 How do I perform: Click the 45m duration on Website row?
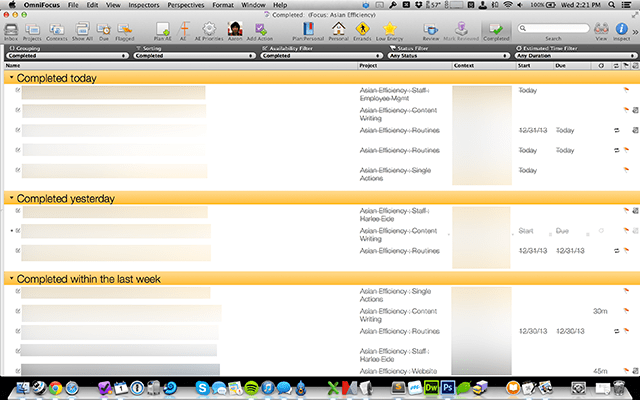pyautogui.click(x=600, y=371)
